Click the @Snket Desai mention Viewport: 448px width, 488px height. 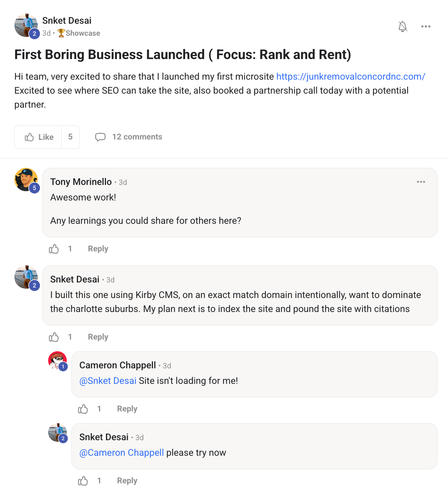(x=108, y=381)
